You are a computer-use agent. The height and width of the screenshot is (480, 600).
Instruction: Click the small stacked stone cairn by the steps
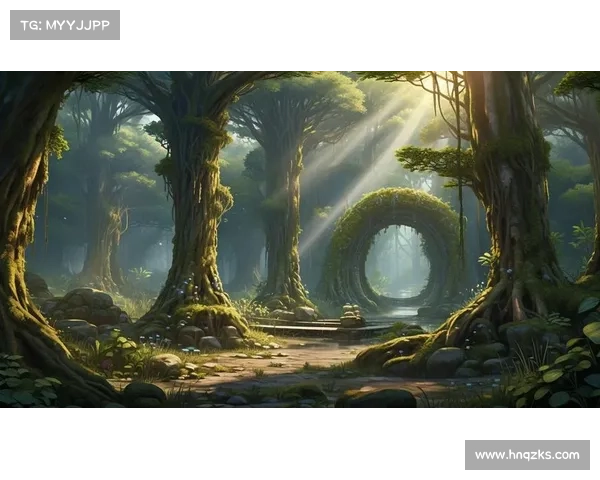click(350, 316)
